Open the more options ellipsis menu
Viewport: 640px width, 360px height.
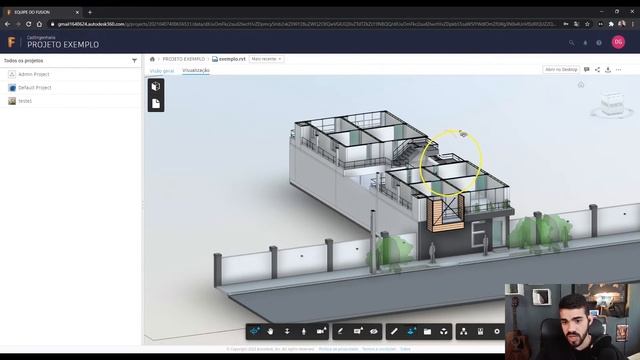618,70
